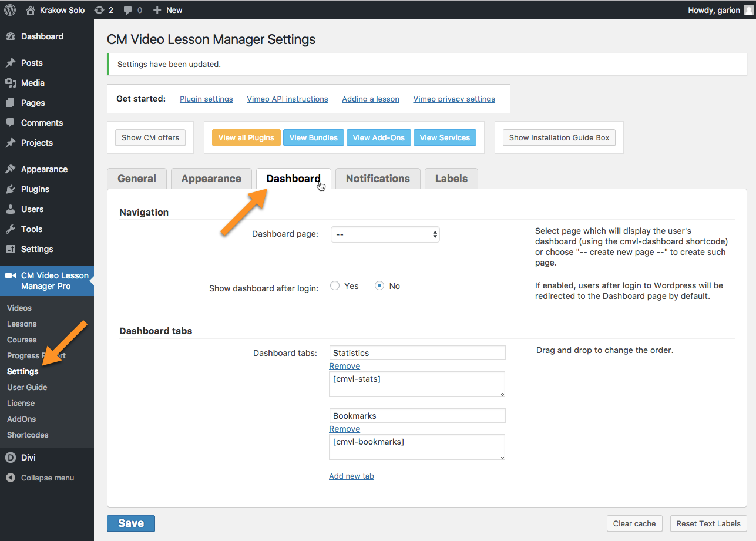Image resolution: width=756 pixels, height=541 pixels.
Task: Click Show CM offers button
Action: [150, 137]
